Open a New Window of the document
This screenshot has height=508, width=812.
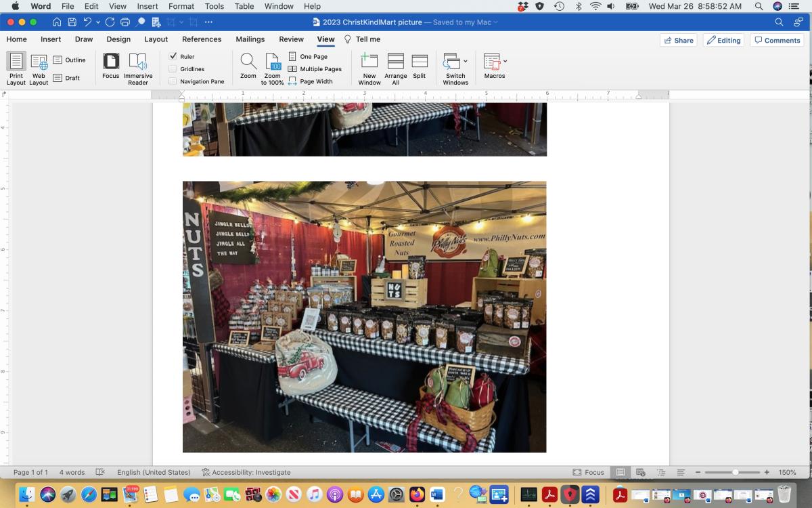click(369, 69)
